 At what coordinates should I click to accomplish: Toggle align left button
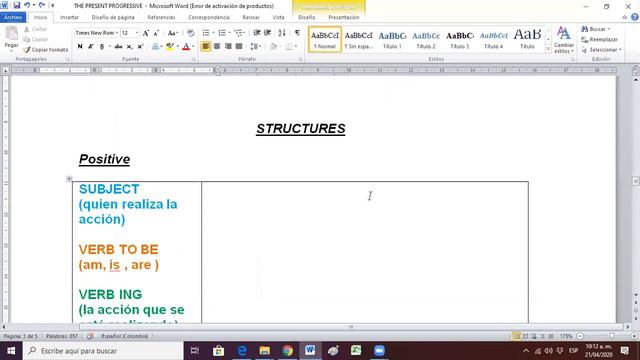(x=206, y=47)
